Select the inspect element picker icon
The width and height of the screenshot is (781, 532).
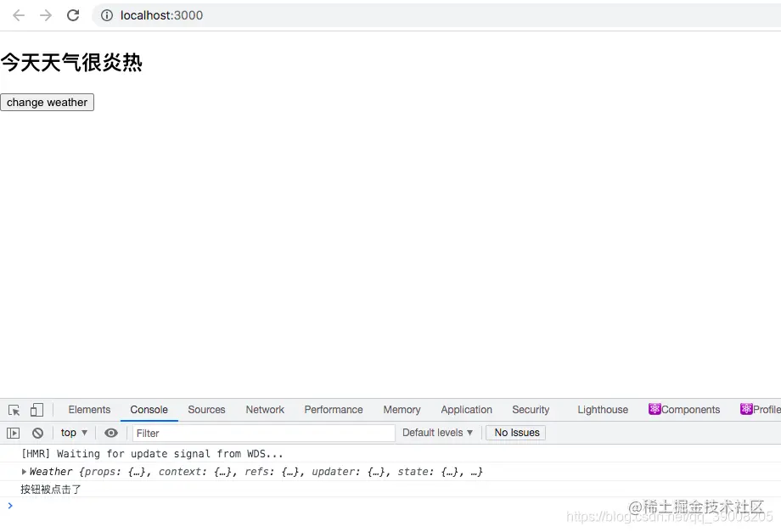14,410
